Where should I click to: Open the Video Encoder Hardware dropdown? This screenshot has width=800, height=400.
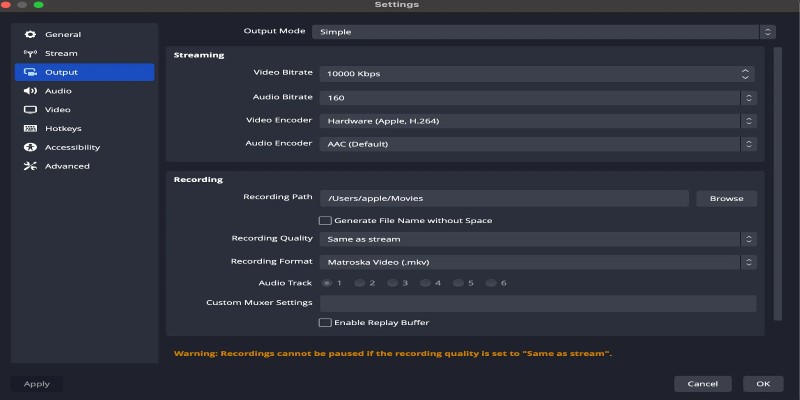[538, 121]
